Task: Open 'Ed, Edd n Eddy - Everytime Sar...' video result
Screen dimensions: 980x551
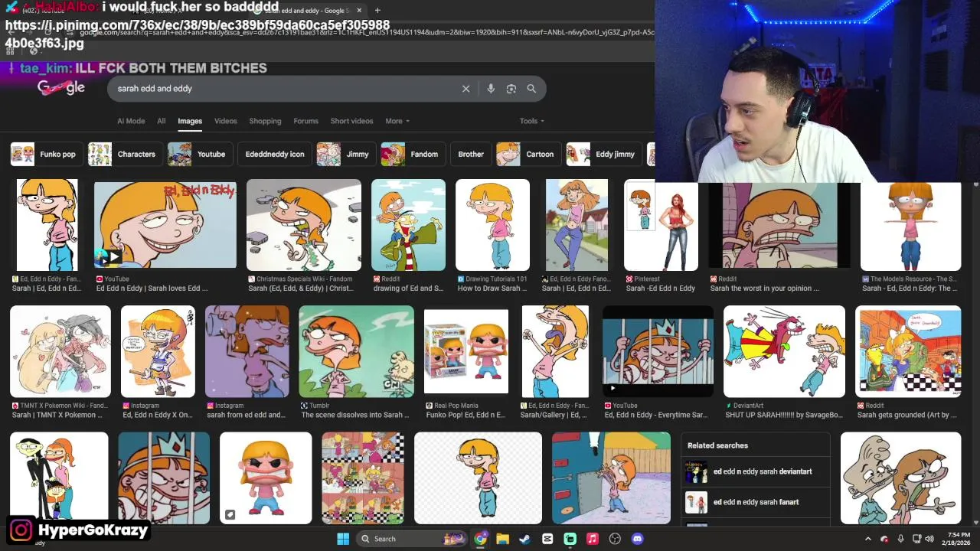Action: pyautogui.click(x=658, y=352)
